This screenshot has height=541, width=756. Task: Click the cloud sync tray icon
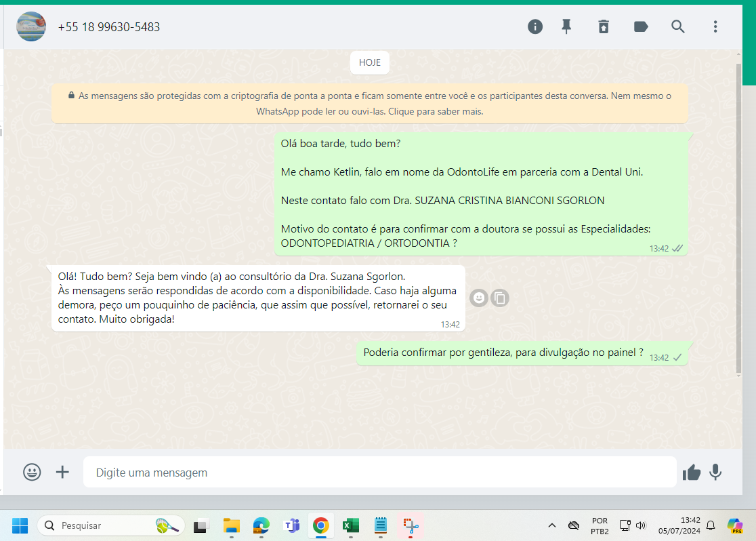[x=573, y=525]
